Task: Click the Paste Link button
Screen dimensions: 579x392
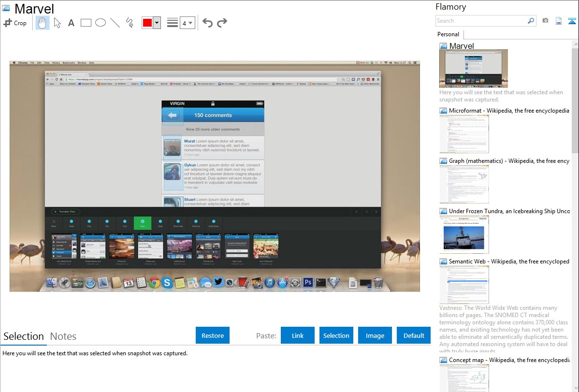Action: click(298, 335)
